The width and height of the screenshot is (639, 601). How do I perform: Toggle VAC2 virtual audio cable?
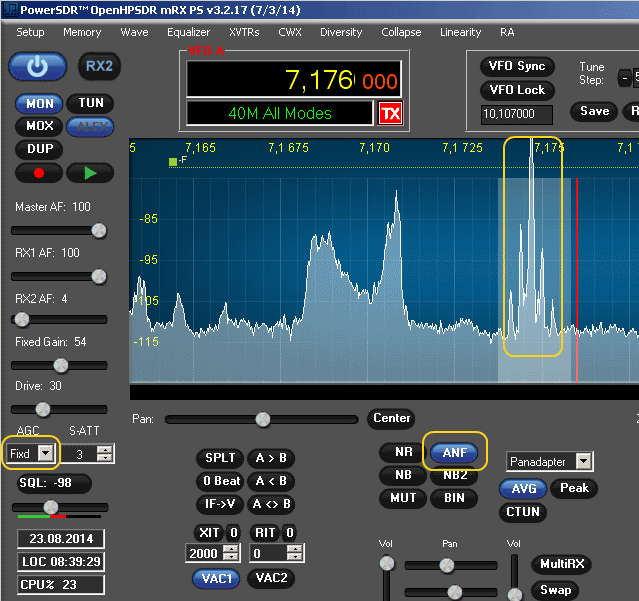click(x=271, y=578)
